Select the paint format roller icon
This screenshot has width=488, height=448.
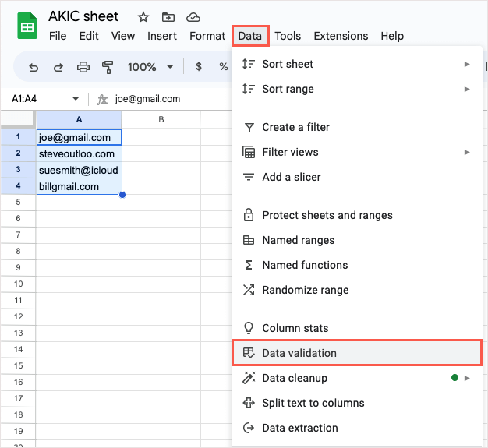[x=108, y=67]
